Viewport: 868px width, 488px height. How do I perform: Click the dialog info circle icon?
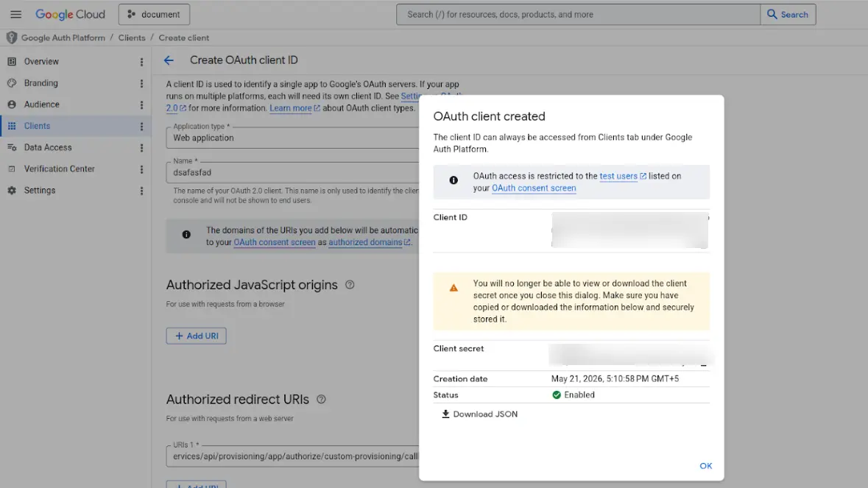click(x=454, y=180)
